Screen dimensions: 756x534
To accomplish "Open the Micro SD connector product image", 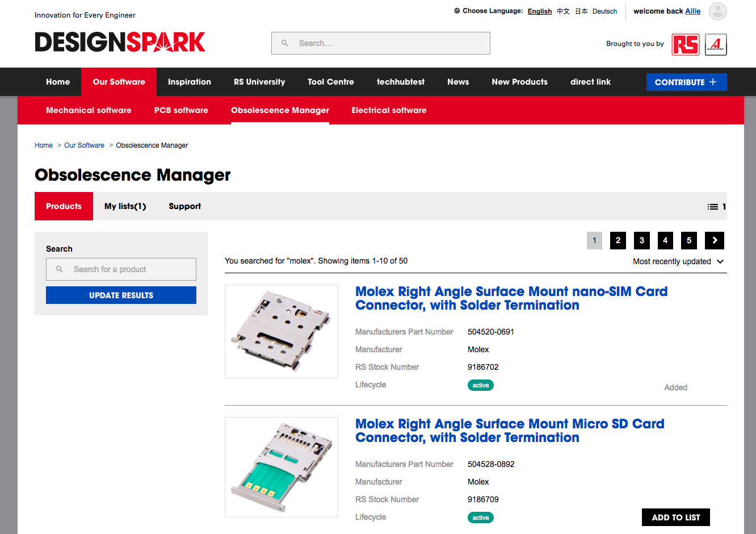I will click(282, 468).
